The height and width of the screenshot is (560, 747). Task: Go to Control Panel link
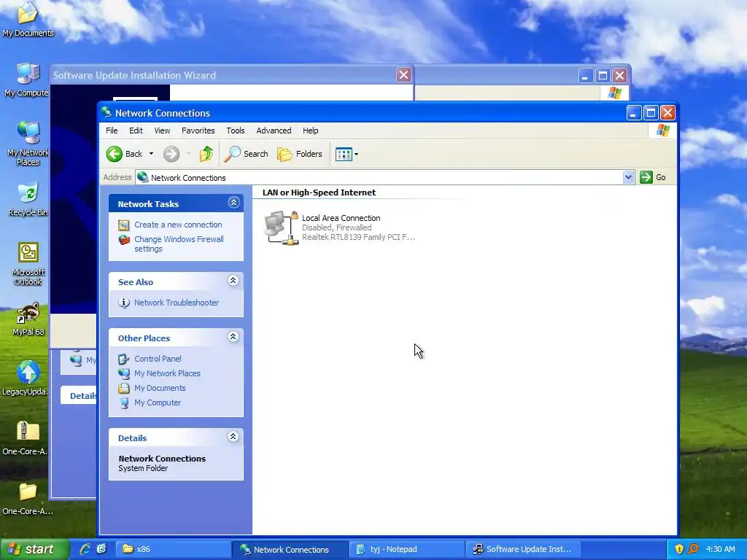(x=158, y=359)
